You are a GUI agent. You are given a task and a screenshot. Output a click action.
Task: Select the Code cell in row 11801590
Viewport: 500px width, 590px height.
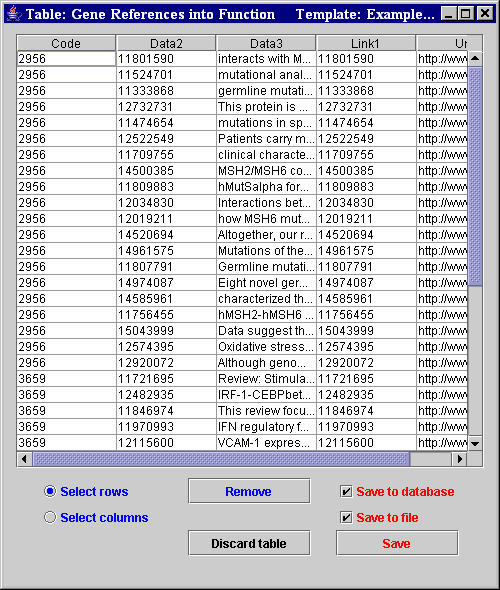tap(66, 59)
